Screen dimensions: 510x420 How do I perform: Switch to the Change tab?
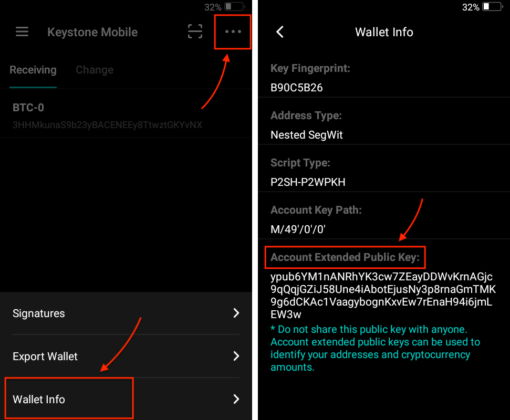tap(95, 70)
